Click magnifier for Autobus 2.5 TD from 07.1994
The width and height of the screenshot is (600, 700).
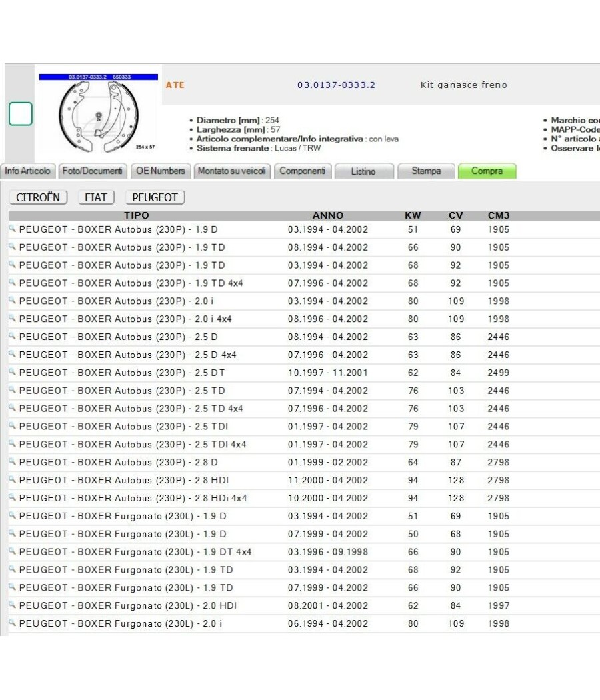12,390
